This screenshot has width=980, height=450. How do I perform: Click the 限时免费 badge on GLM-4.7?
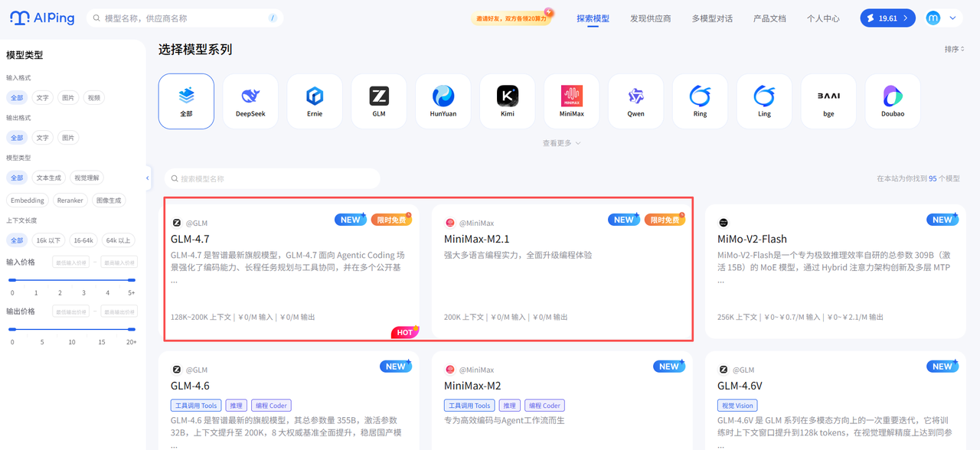(392, 220)
